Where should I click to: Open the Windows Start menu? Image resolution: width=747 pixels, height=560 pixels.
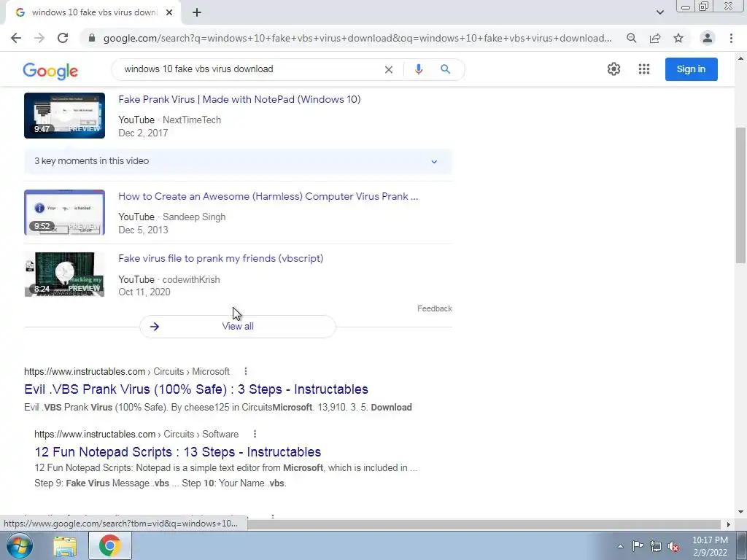(19, 545)
